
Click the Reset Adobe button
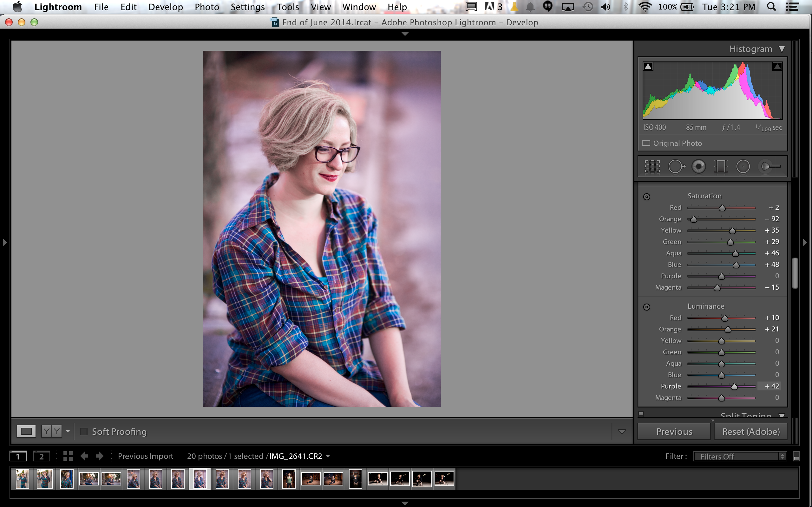pos(750,431)
